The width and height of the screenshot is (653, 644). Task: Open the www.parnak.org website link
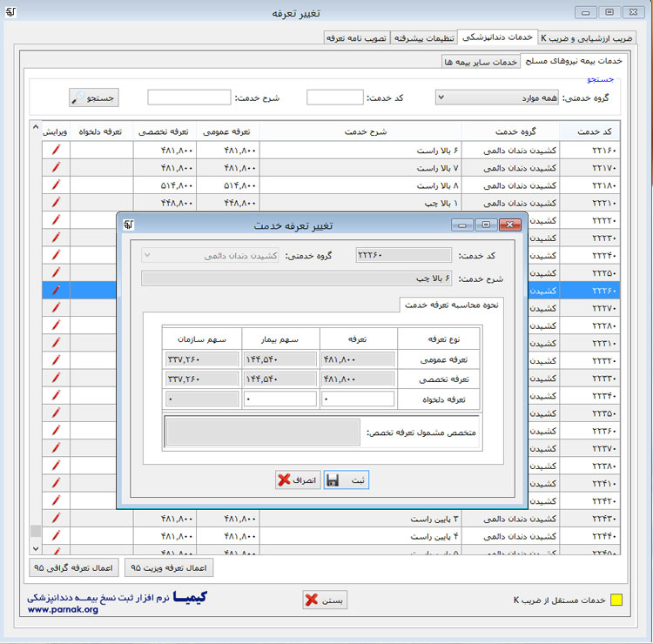(63, 610)
